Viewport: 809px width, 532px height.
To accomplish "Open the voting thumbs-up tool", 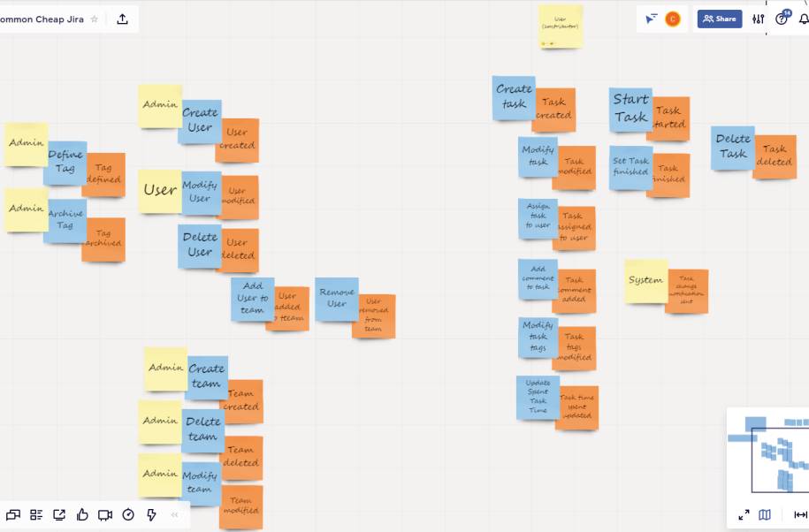I will click(82, 514).
